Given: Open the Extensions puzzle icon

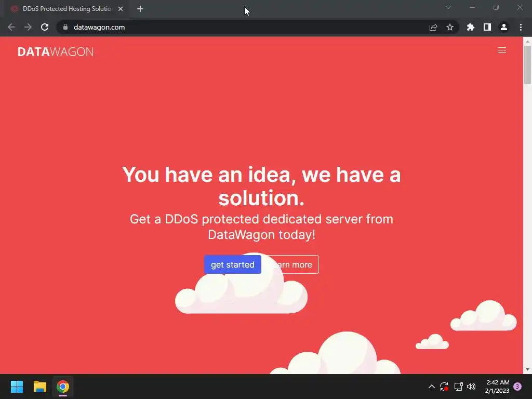Looking at the screenshot, I should tap(471, 27).
